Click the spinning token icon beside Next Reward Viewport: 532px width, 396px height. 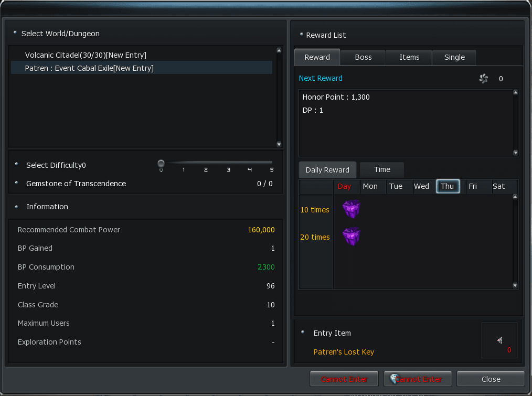(x=484, y=79)
